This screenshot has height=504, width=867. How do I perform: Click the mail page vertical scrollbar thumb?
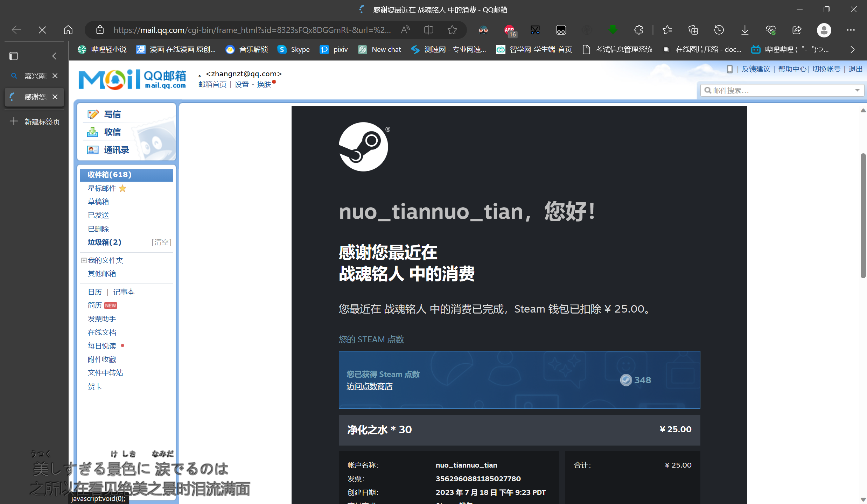pos(863,215)
